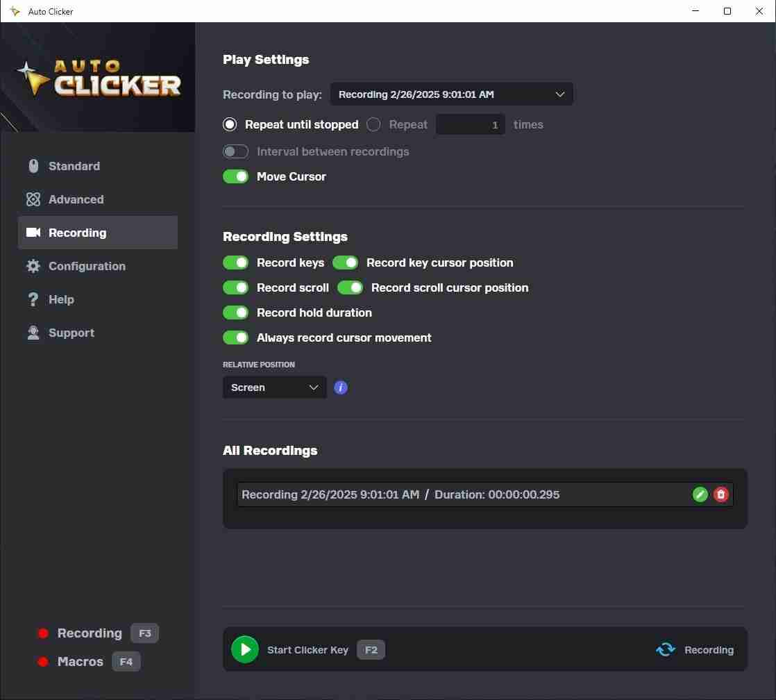Image resolution: width=776 pixels, height=700 pixels.
Task: Click the F3 Recording hotkey badge
Action: [144, 633]
